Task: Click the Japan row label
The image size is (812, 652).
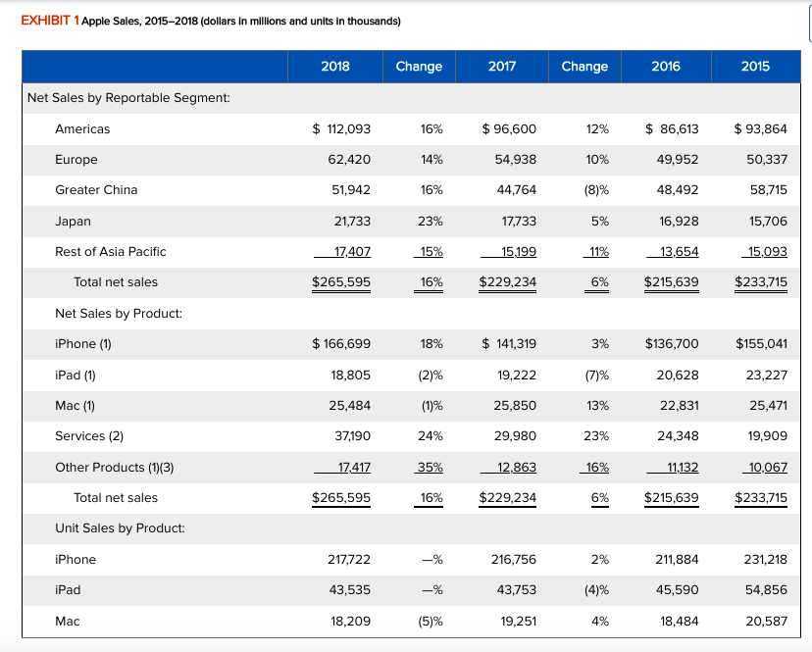Action: click(74, 221)
